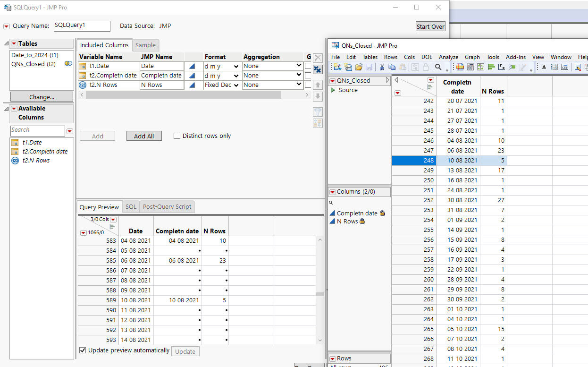Move selected column up with the arrow icon
This screenshot has width=588, height=367.
[318, 85]
